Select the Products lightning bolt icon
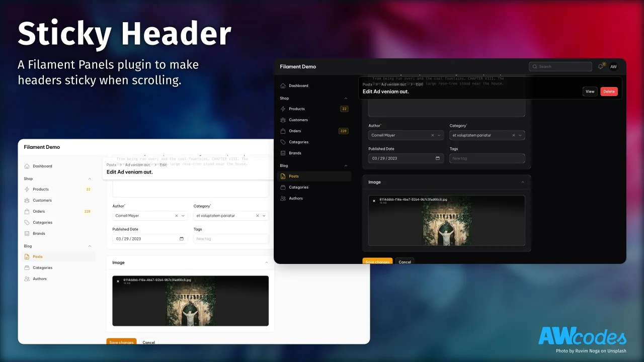 coord(283,109)
